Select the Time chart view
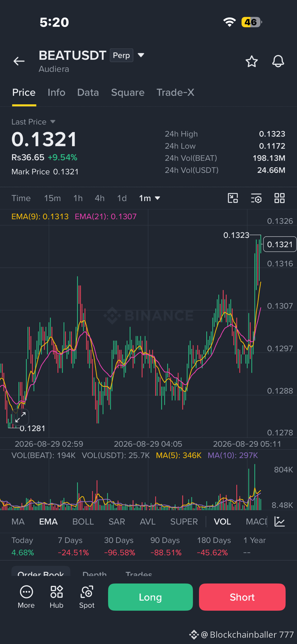The image size is (297, 644). (x=21, y=198)
